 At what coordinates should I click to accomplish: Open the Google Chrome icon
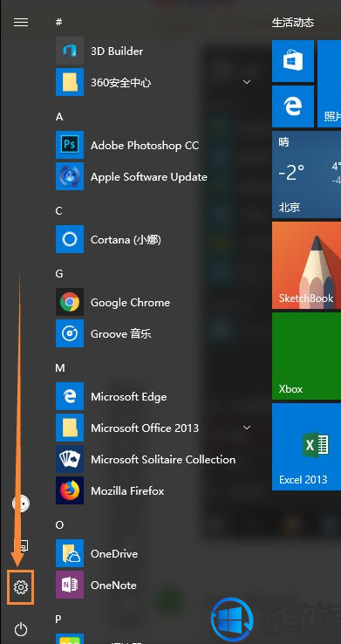[x=70, y=302]
